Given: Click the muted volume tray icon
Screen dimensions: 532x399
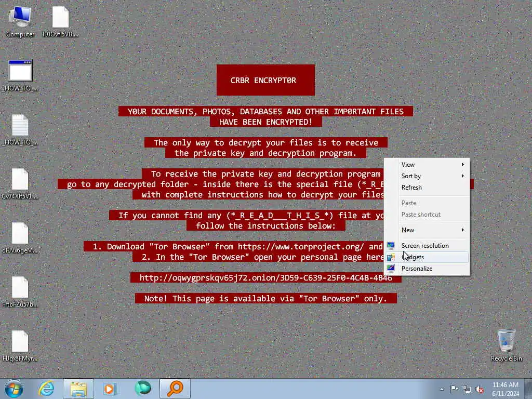Looking at the screenshot, I should tap(480, 389).
